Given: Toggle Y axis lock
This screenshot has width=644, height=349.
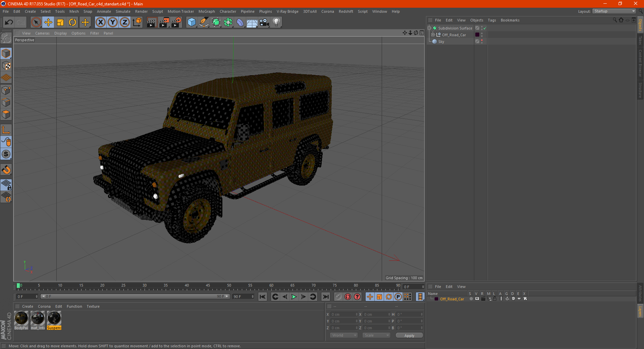Looking at the screenshot, I should (113, 22).
